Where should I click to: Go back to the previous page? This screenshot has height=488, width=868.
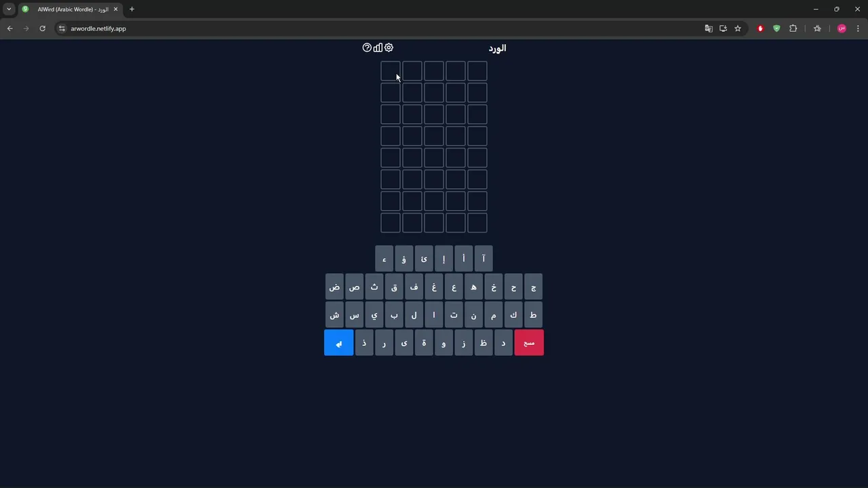point(9,28)
